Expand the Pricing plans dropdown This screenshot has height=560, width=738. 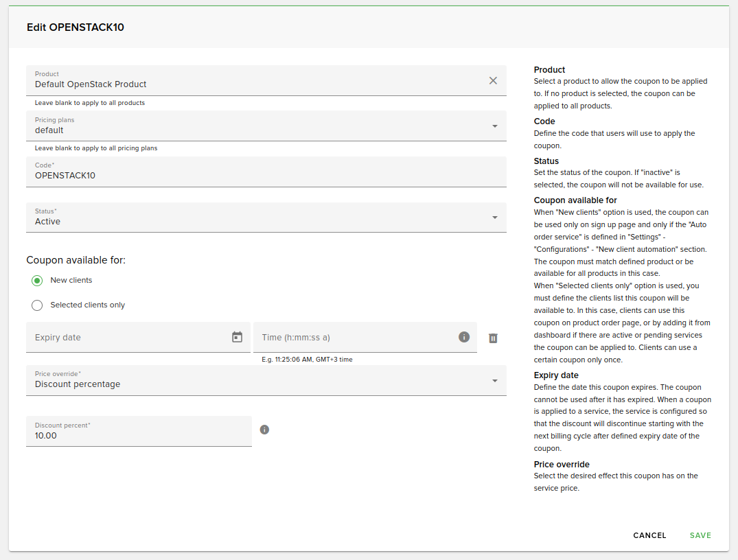(495, 126)
